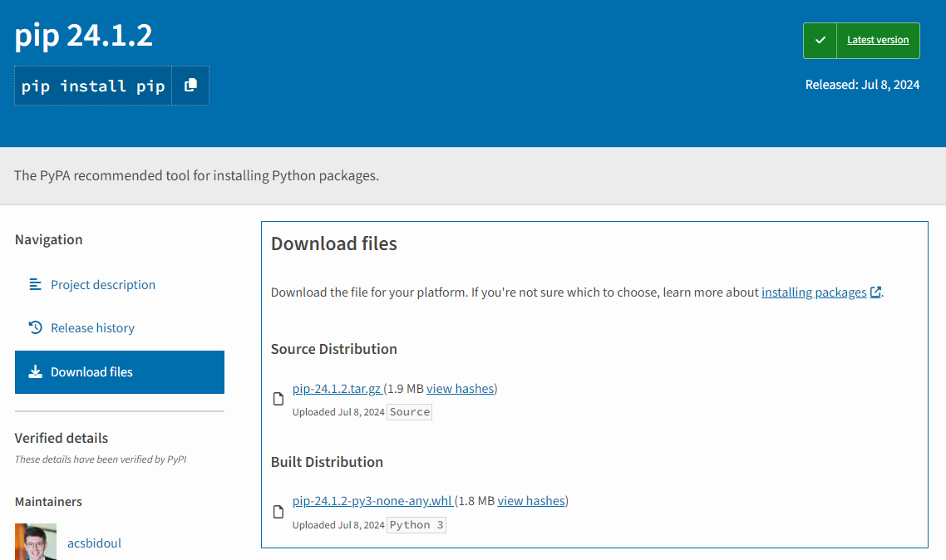This screenshot has height=560, width=946.
Task: Click the file icon beside pip-24.1.2.tar.gz
Action: click(278, 399)
